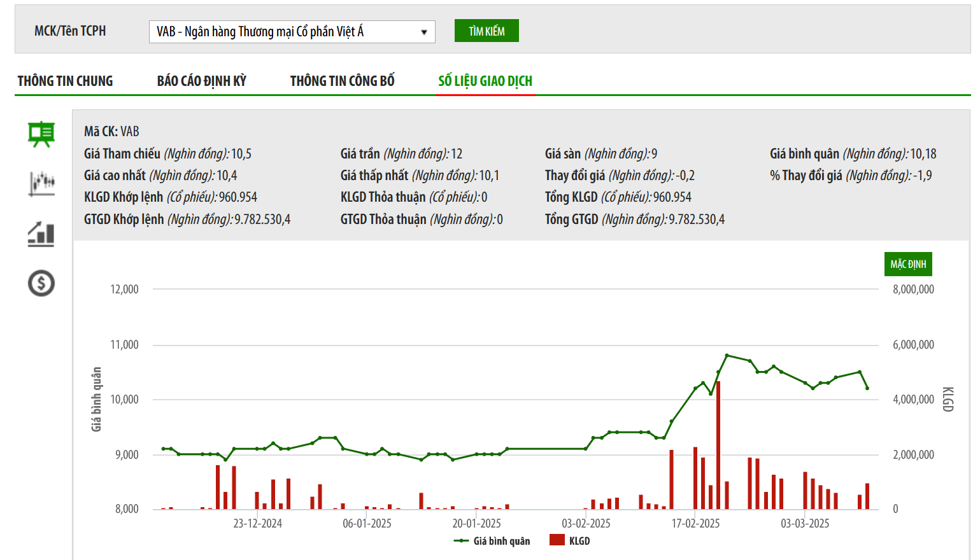Screen dimensions: 973x560
Task: Click the 17-02-2025 date label on the axis
Action: tap(695, 524)
